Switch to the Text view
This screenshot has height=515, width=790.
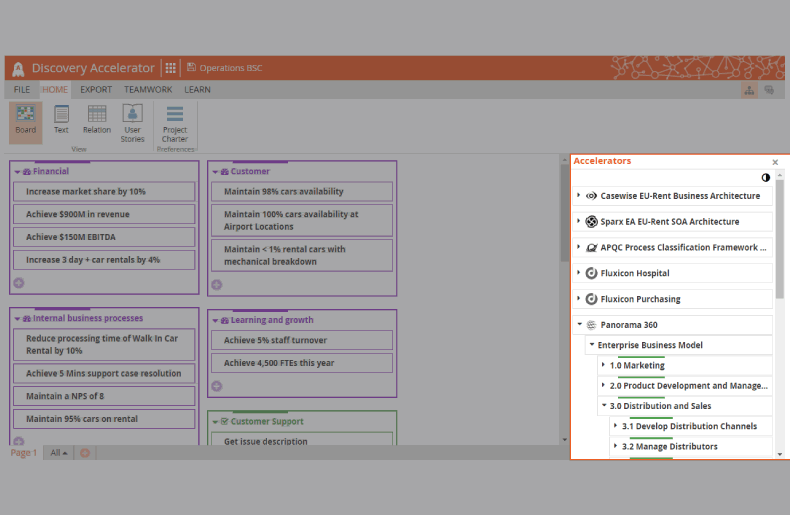point(61,119)
